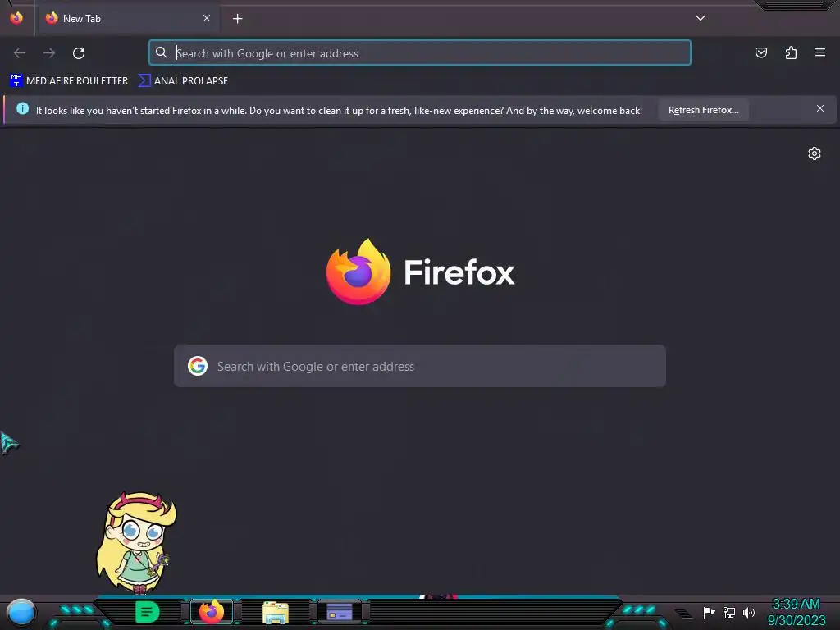Open new tab personalize gear icon
Viewport: 840px width, 630px height.
815,153
